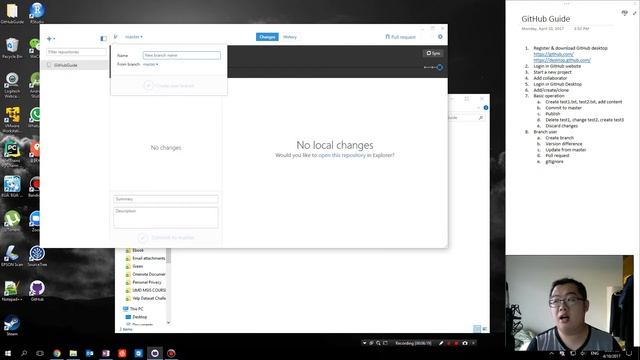Click the Commit to master button

pos(166,237)
